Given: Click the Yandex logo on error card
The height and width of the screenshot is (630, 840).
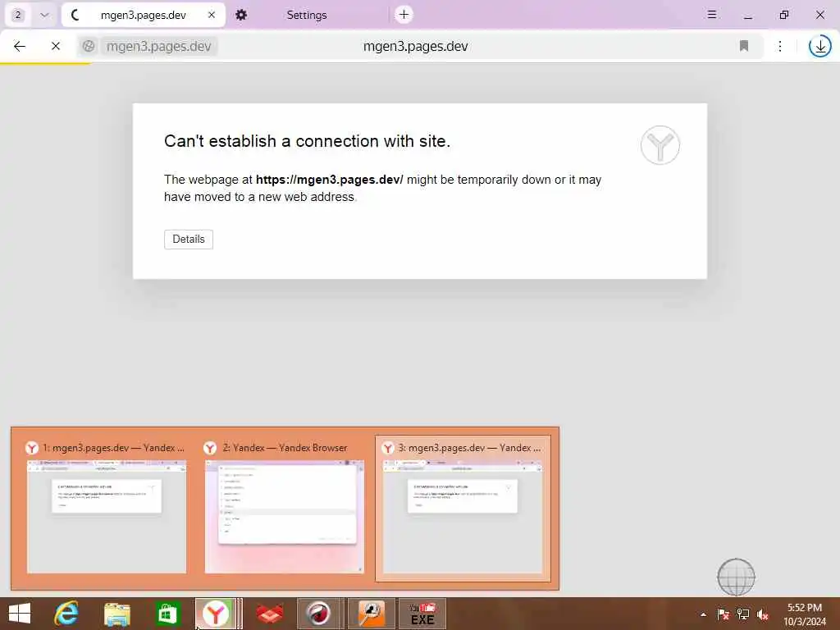Looking at the screenshot, I should 660,145.
